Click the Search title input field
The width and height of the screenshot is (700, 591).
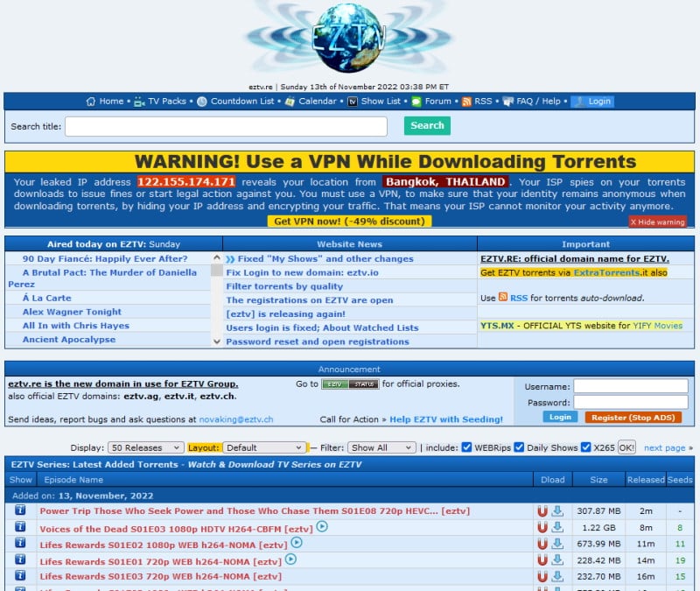click(x=226, y=127)
